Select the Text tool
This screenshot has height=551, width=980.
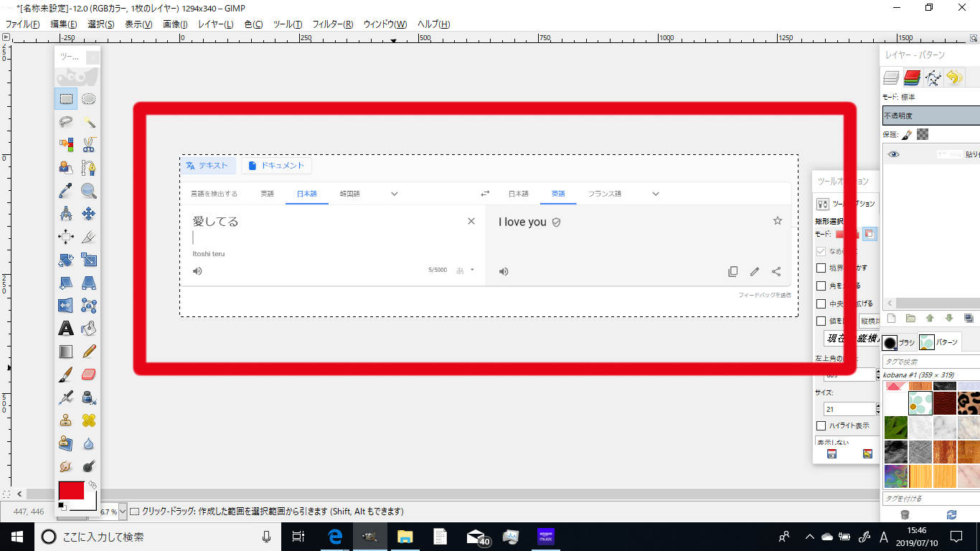tap(66, 329)
